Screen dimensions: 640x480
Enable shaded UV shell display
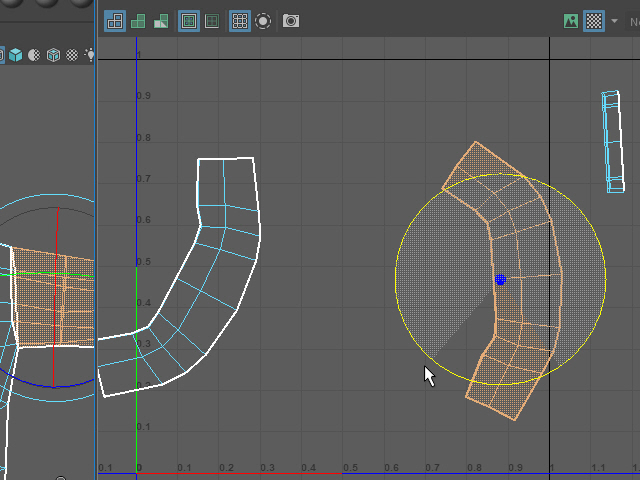(138, 21)
